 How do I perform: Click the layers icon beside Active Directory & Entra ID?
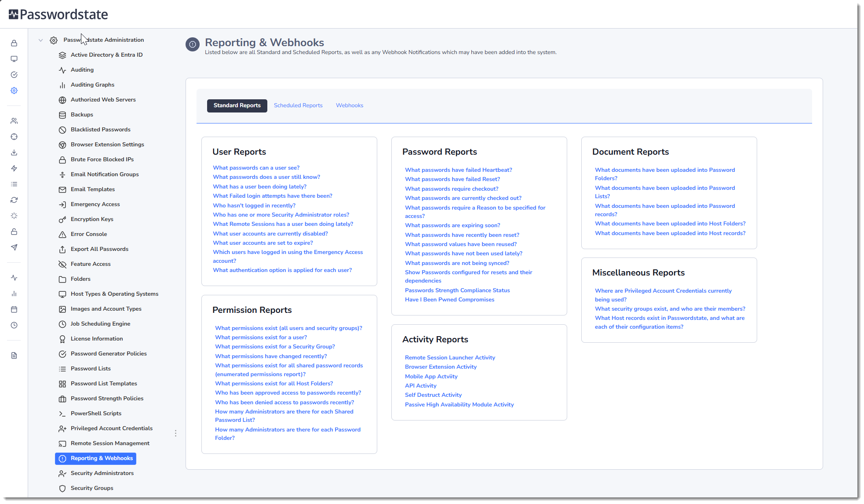point(62,55)
